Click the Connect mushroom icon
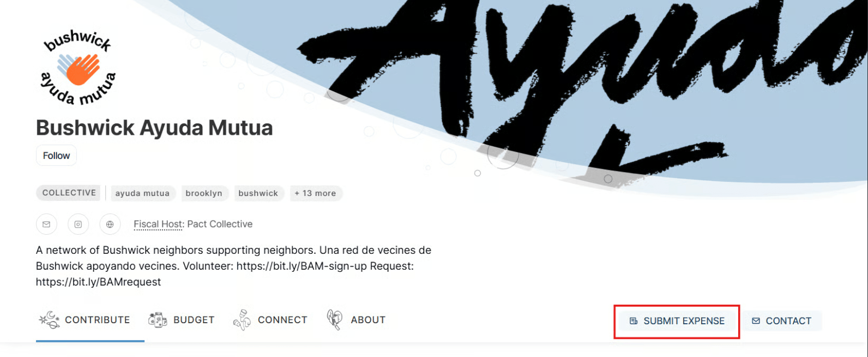This screenshot has height=357, width=868. [x=242, y=320]
